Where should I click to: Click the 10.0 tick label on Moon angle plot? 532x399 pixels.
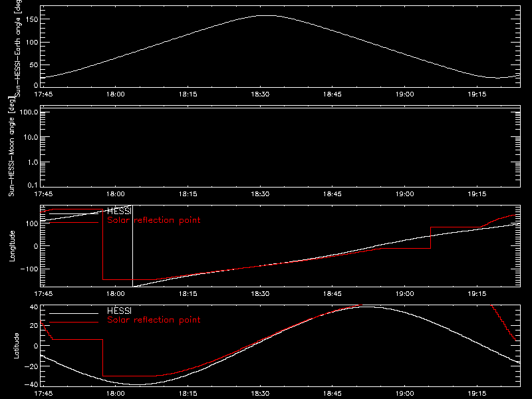(x=31, y=137)
